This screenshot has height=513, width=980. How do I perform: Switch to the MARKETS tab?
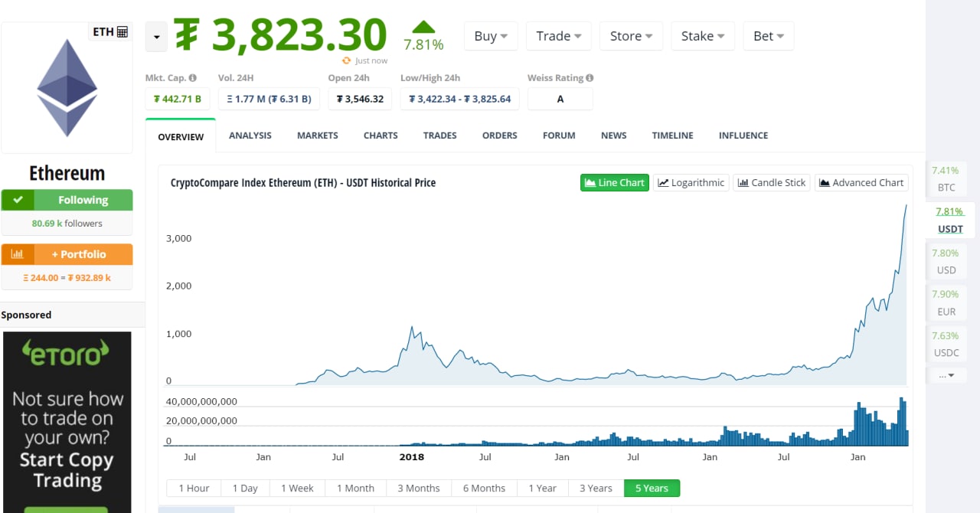317,136
